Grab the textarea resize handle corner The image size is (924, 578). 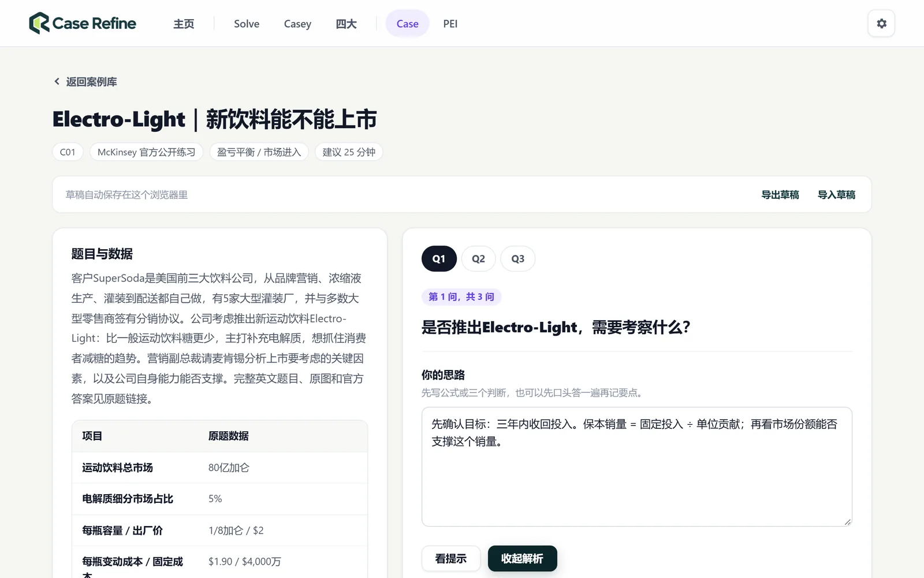point(847,521)
